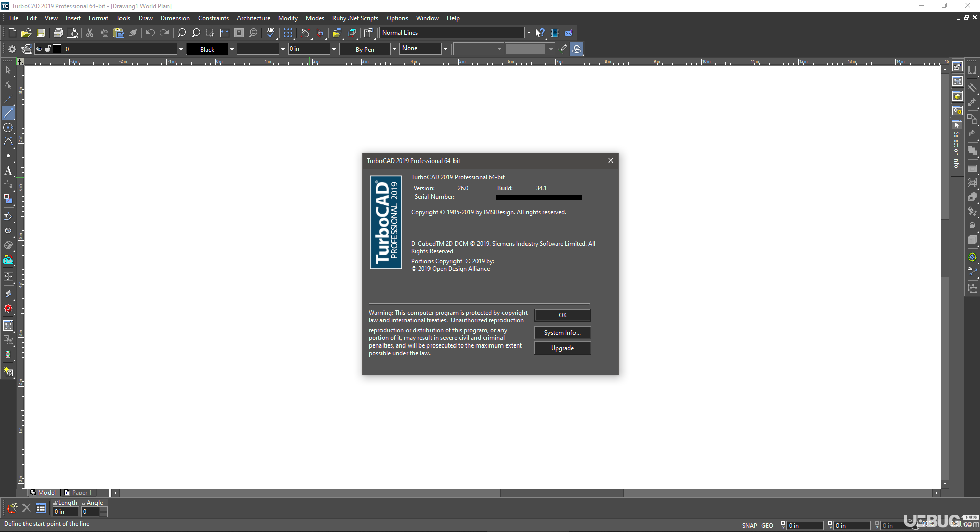
Task: Toggle the layer lock icon
Action: click(x=47, y=49)
